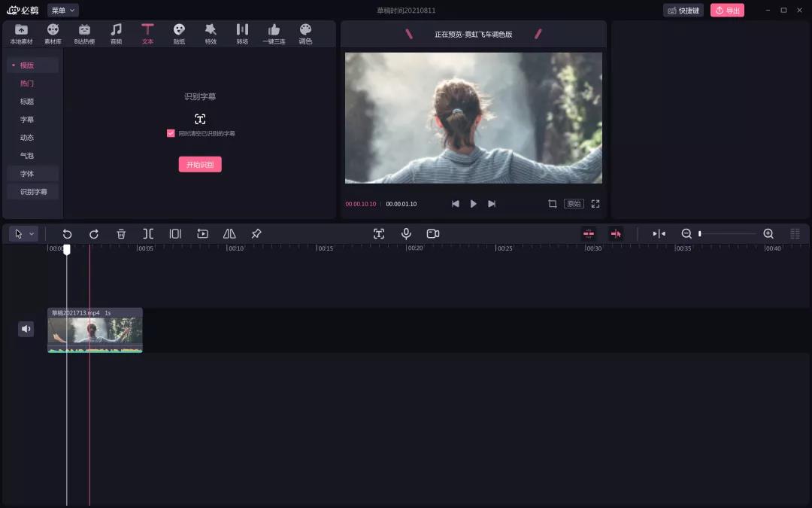
Task: Open the 音频 audio panel
Action: pos(116,34)
